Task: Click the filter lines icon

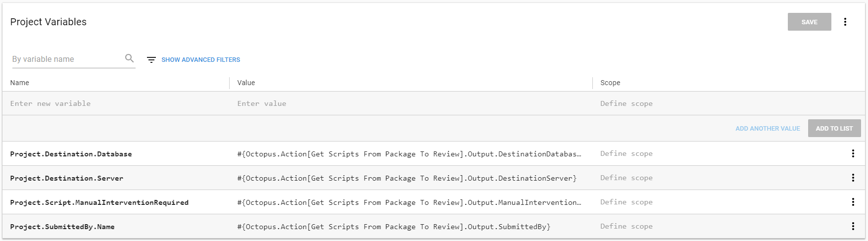Action: [151, 60]
